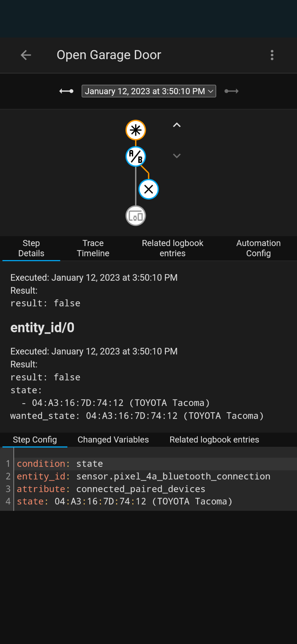Open the Related logbook entries tab
Viewport: 297px width, 644px height.
pyautogui.click(x=172, y=248)
